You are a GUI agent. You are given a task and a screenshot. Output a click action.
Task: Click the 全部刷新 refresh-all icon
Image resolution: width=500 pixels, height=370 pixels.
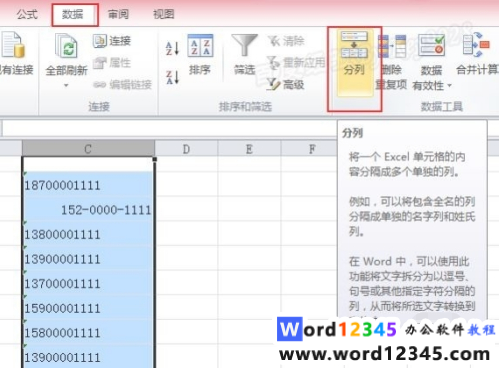(x=66, y=46)
